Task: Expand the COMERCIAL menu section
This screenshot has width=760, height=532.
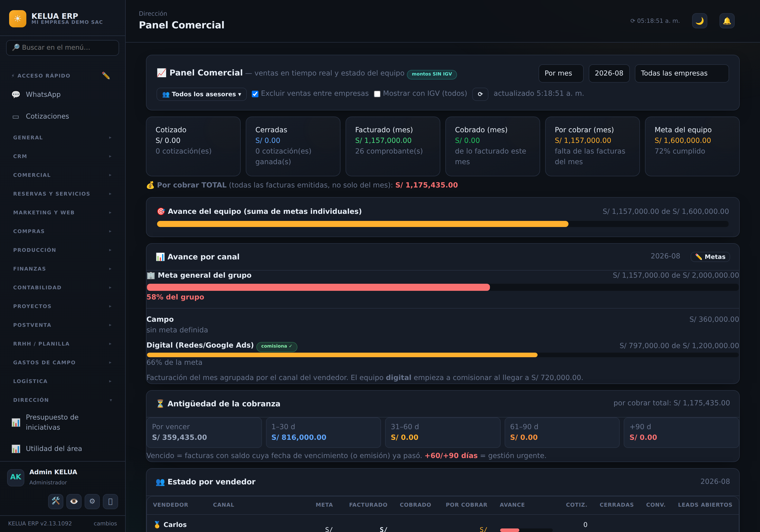Action: click(x=63, y=175)
